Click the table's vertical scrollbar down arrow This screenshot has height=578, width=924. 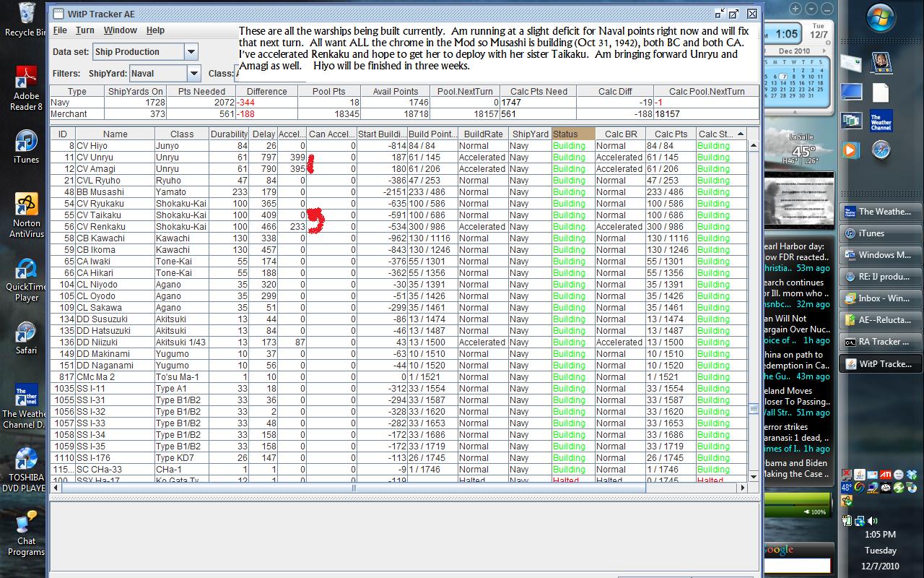pyautogui.click(x=754, y=476)
